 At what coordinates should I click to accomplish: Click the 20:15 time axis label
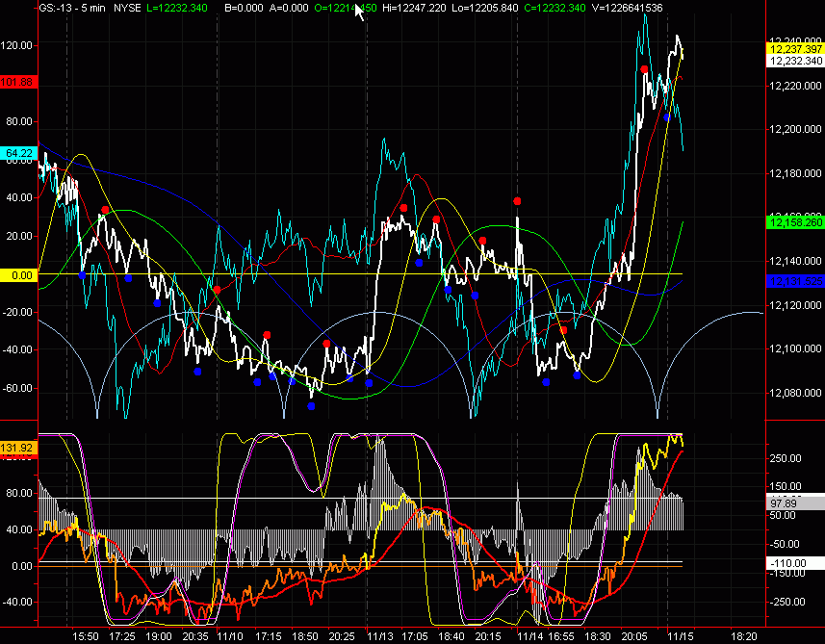[x=488, y=636]
